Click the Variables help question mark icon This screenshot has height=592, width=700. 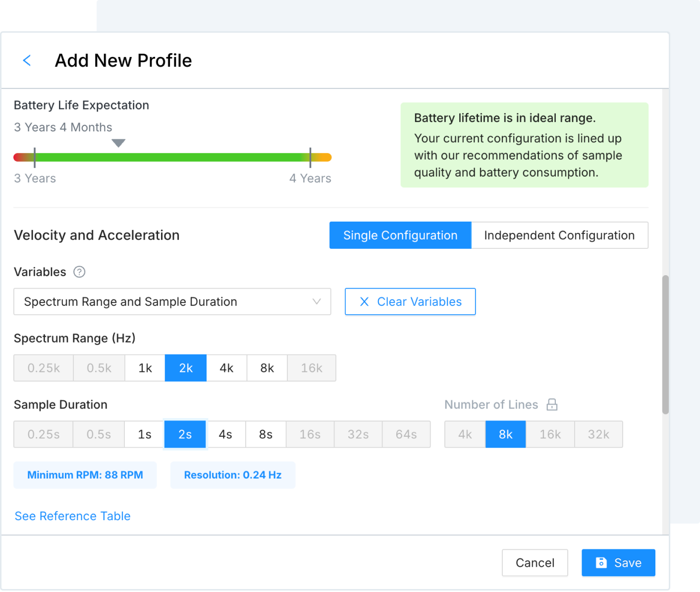[x=79, y=272]
